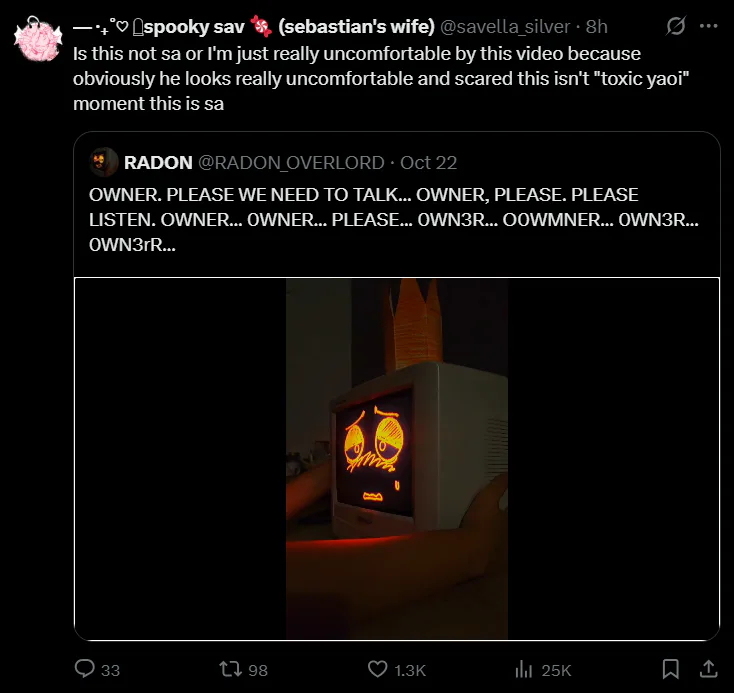Screen dimensions: 734x693
Task: Click the 8h post timestamp
Action: pos(597,27)
